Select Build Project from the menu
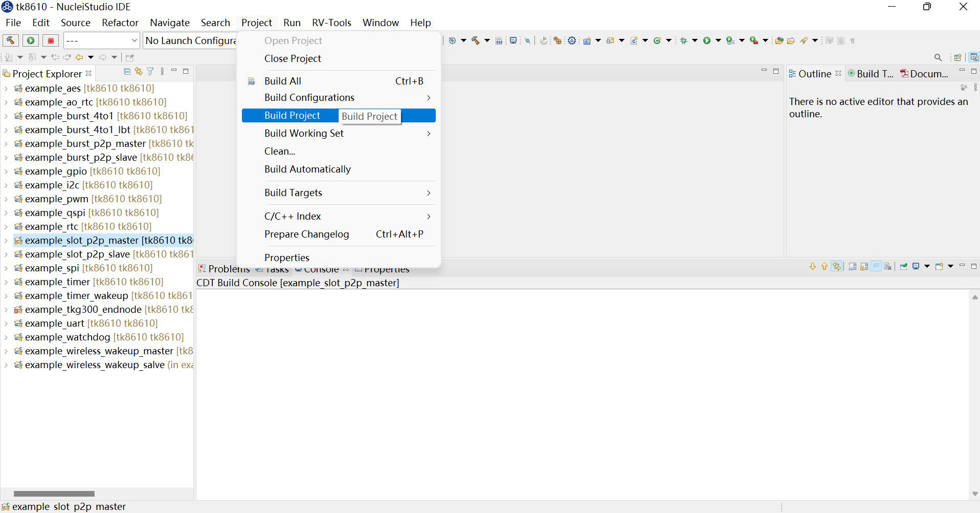The height and width of the screenshot is (513, 980). (x=292, y=116)
